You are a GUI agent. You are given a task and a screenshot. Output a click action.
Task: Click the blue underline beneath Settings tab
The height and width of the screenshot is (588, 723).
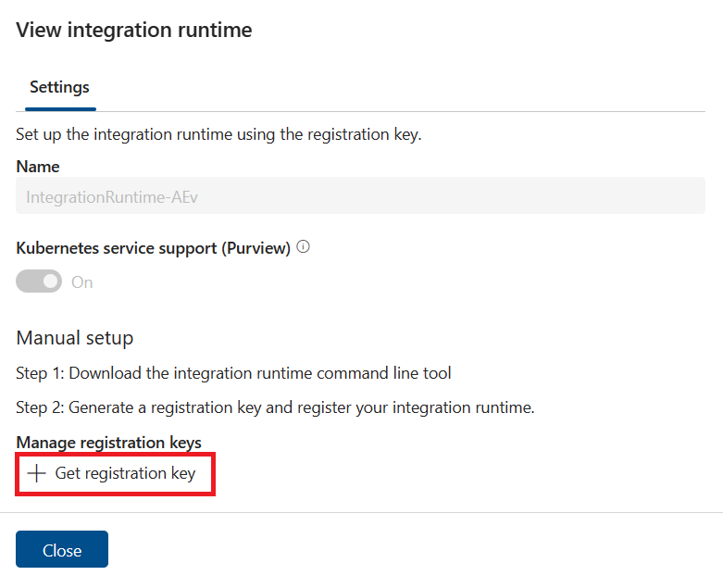click(59, 109)
